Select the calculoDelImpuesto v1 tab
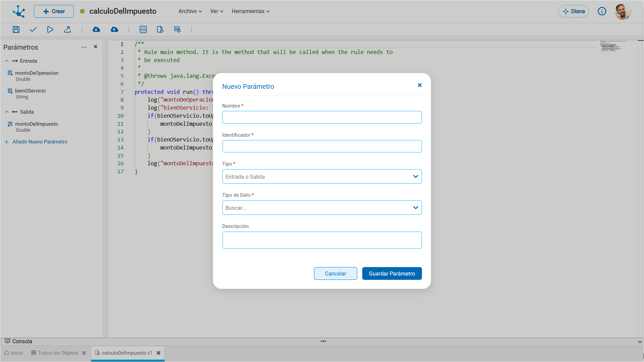This screenshot has height=362, width=644. (x=123, y=353)
